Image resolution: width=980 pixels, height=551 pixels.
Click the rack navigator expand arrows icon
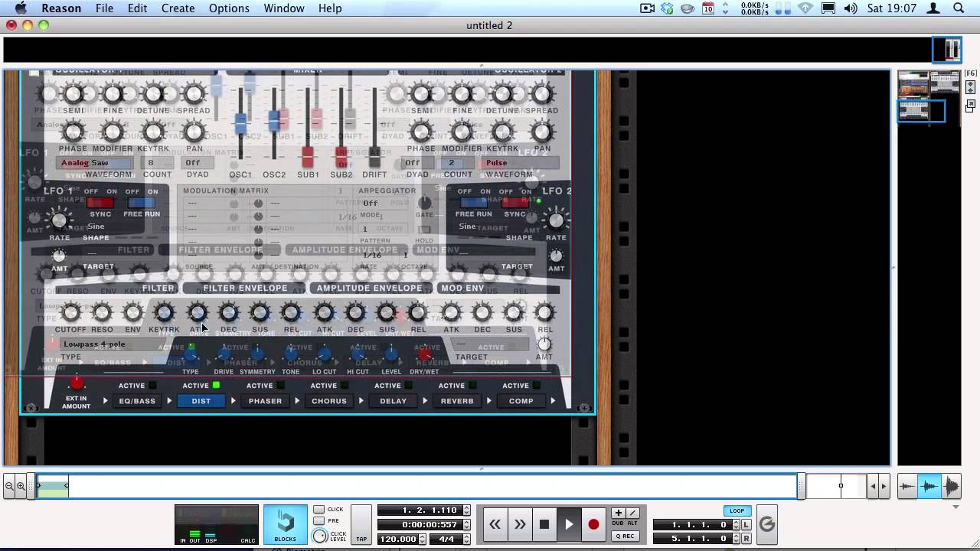971,87
